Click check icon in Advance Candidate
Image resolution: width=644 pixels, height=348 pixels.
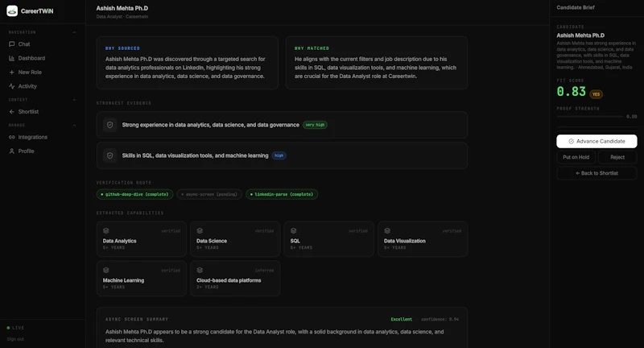tap(571, 141)
